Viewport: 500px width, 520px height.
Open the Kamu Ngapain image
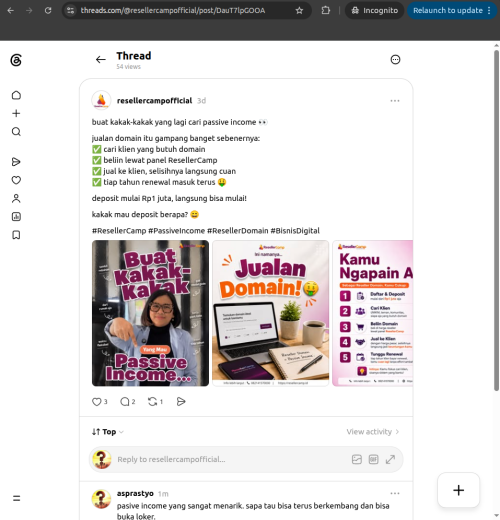(373, 313)
